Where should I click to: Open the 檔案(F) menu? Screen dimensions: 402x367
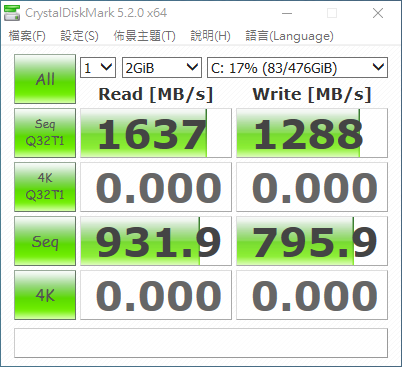27,36
